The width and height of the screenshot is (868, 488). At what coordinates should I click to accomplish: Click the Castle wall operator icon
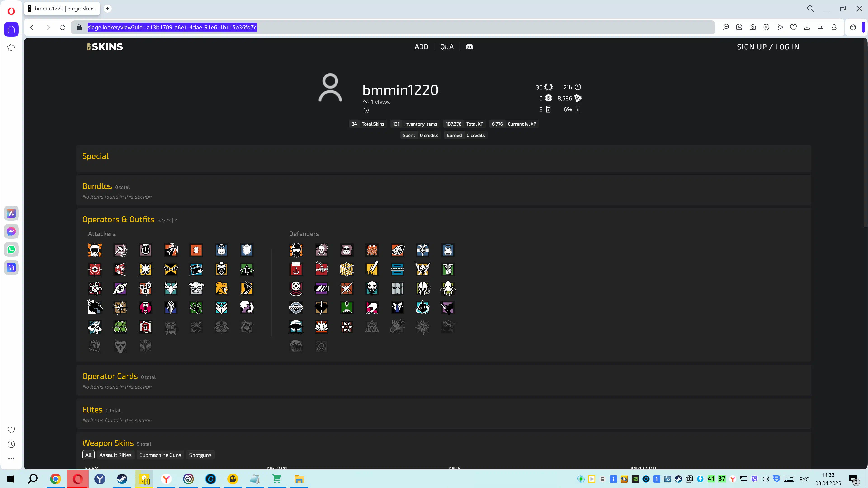point(372,250)
